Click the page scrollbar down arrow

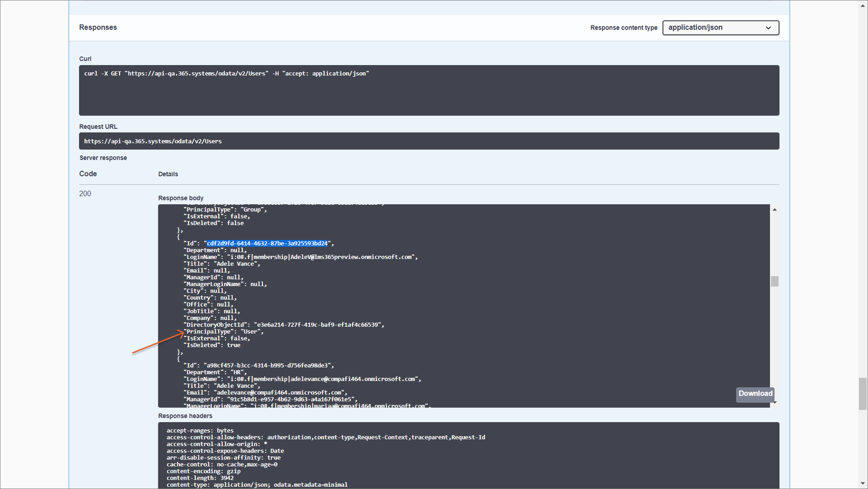(x=863, y=484)
